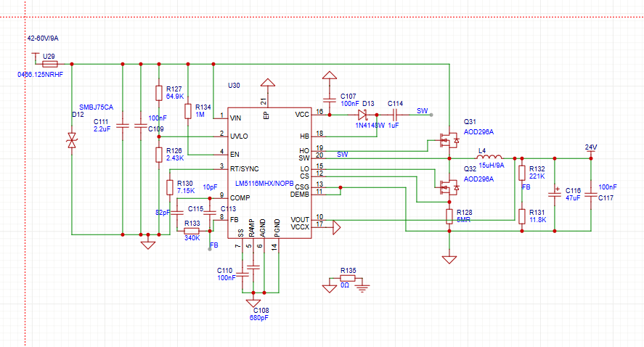Click the C115 capacitor symbol
644x347 pixels.
(x=177, y=213)
